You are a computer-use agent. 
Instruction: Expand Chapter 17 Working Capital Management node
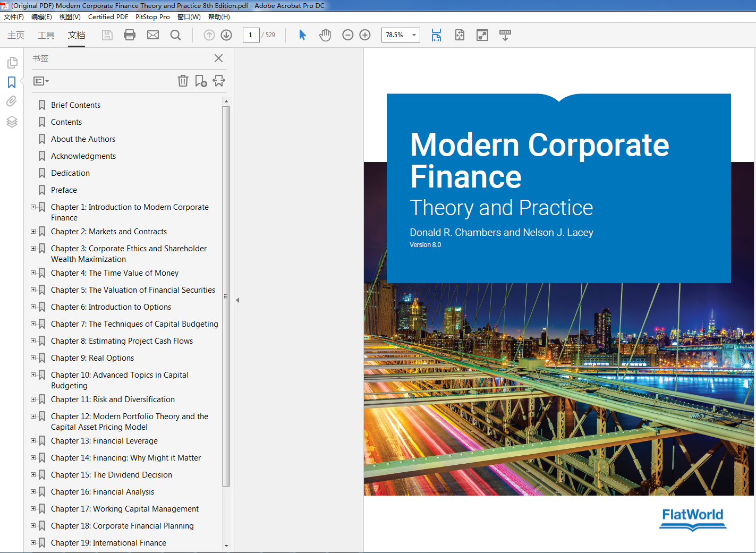pyautogui.click(x=33, y=508)
